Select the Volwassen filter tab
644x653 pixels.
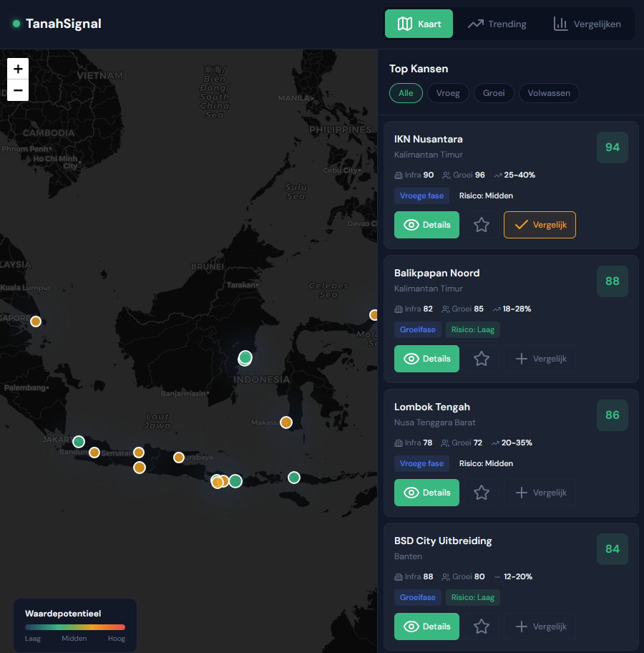coord(549,92)
